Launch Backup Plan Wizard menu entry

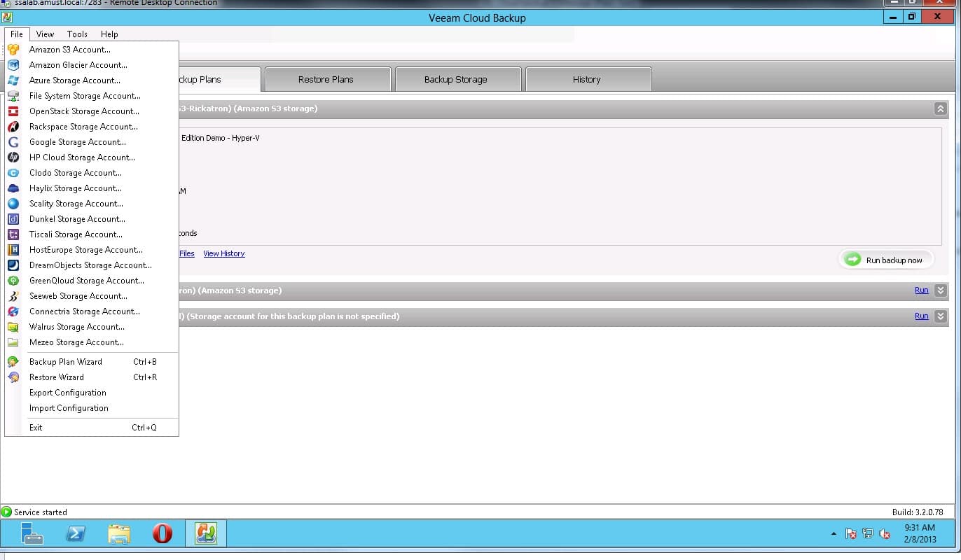[92, 362]
